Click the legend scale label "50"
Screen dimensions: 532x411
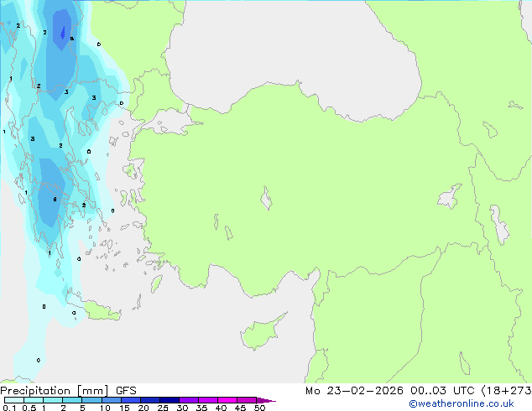[x=259, y=408]
